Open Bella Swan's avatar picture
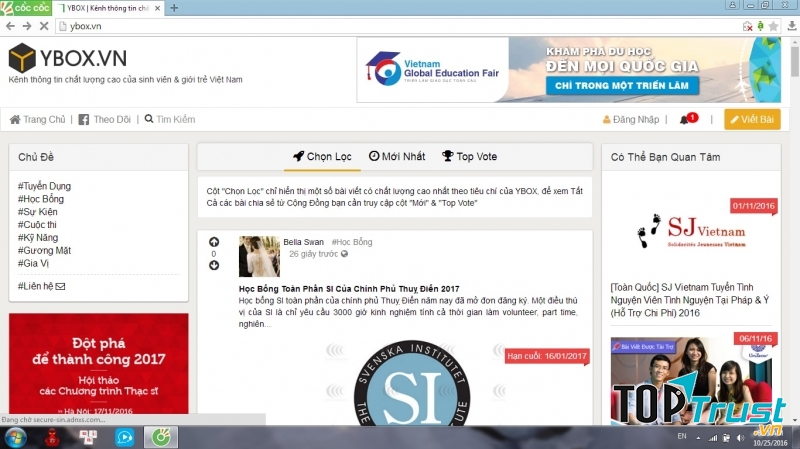The image size is (800, 449). [x=259, y=256]
